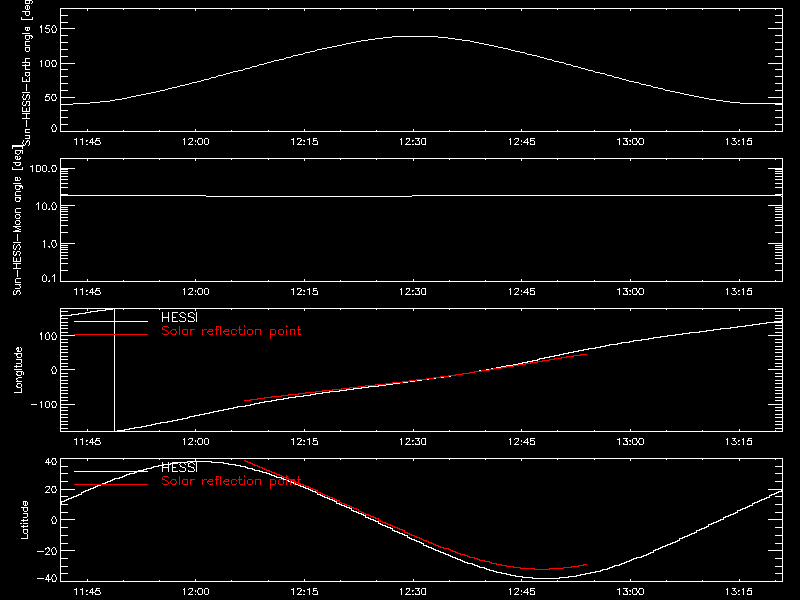This screenshot has height=600, width=800.
Task: Select 1.0 tick label in Moon angle plot
Action: point(49,244)
